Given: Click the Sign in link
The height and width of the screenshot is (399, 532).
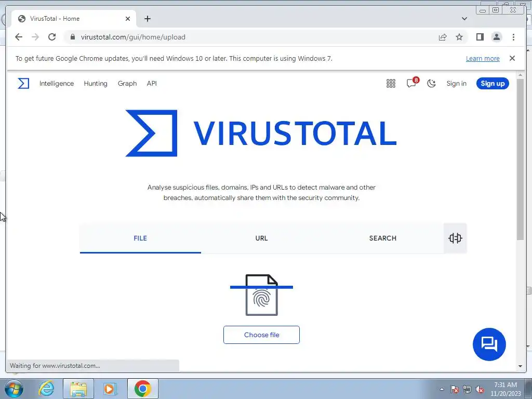Looking at the screenshot, I should pos(456,84).
